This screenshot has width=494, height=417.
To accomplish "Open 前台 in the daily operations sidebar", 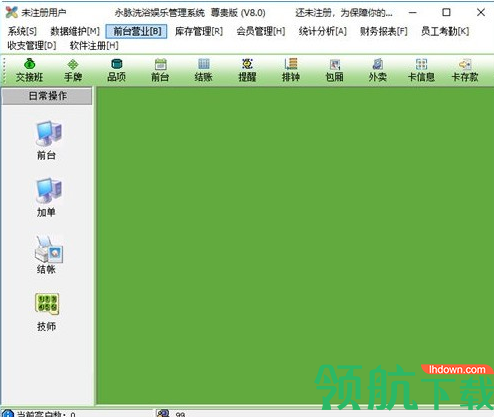I will [48, 140].
